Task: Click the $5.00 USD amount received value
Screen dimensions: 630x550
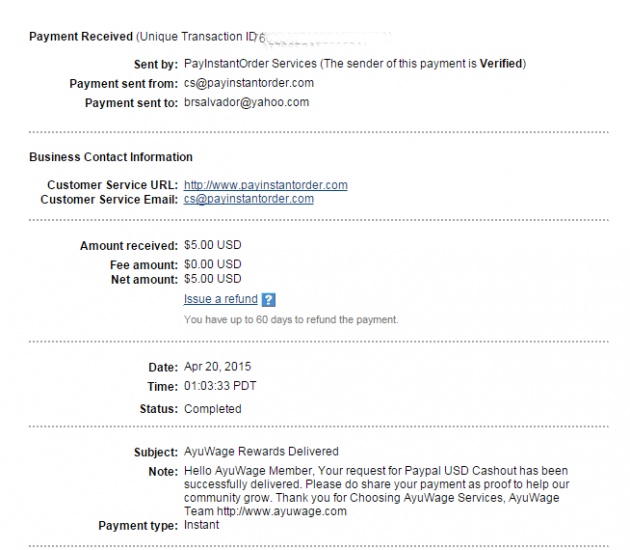Action: 213,245
